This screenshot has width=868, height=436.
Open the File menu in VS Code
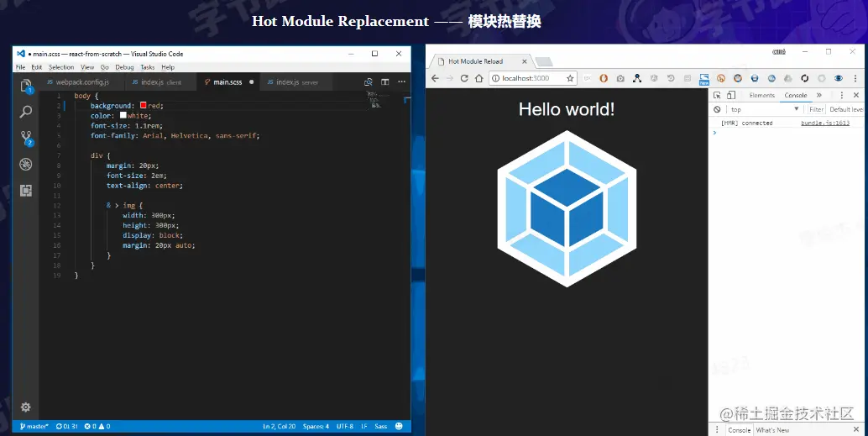(x=20, y=67)
